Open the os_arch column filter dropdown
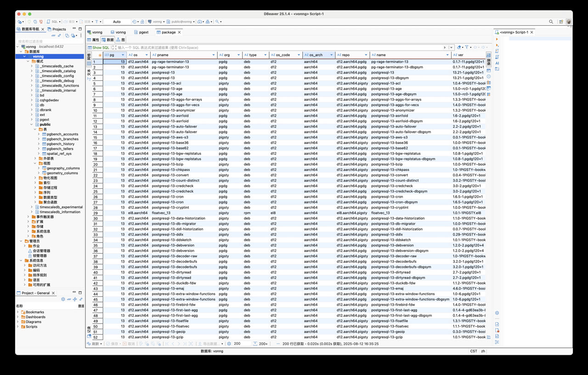588x375 pixels. click(x=331, y=55)
